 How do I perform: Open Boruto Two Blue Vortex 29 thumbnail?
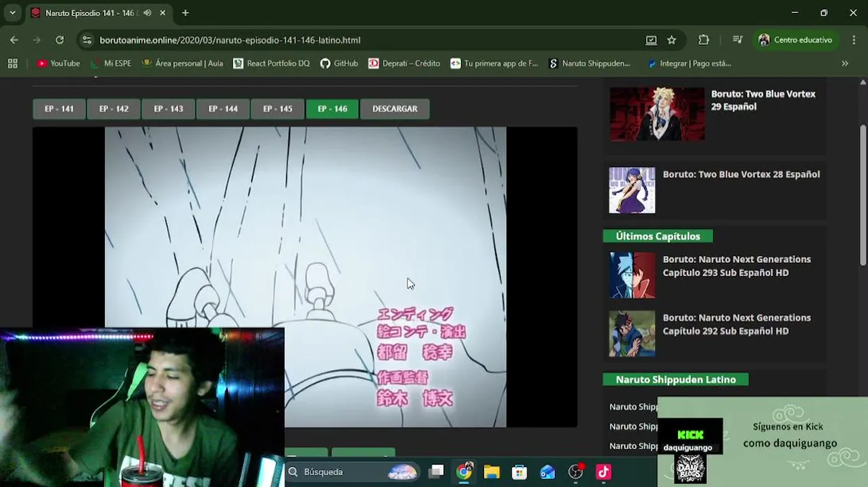click(657, 114)
